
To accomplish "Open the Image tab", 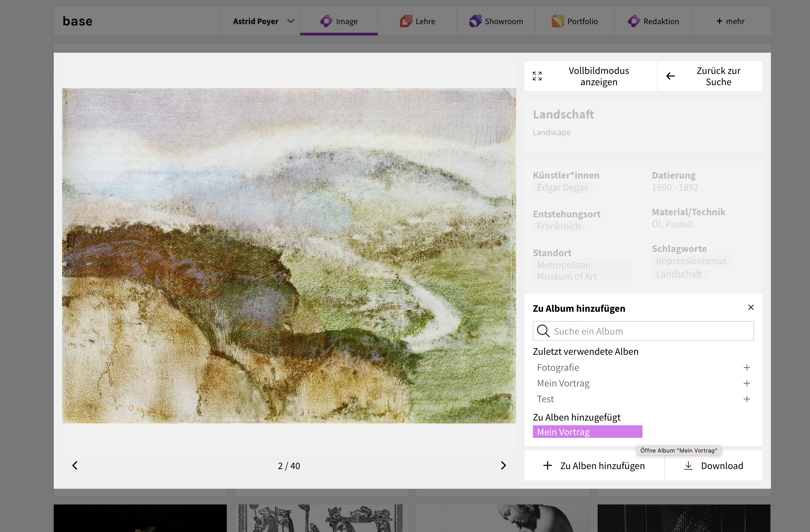I will pyautogui.click(x=339, y=21).
